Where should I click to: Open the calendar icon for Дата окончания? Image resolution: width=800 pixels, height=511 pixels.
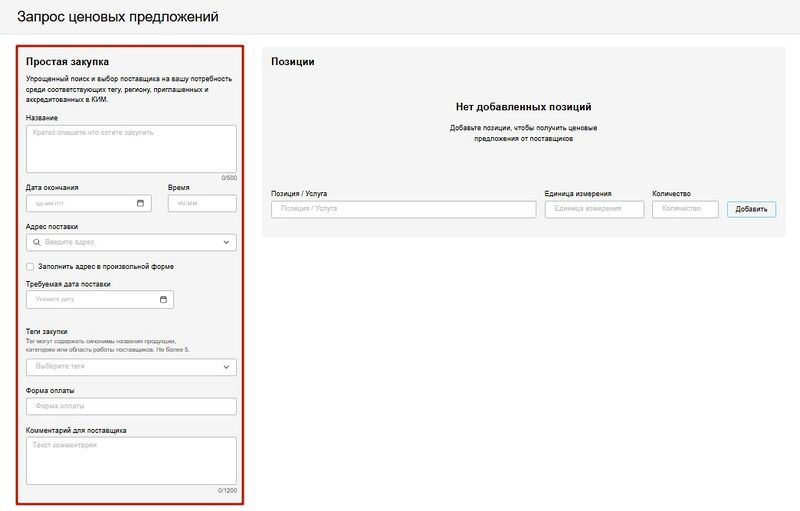[141, 203]
